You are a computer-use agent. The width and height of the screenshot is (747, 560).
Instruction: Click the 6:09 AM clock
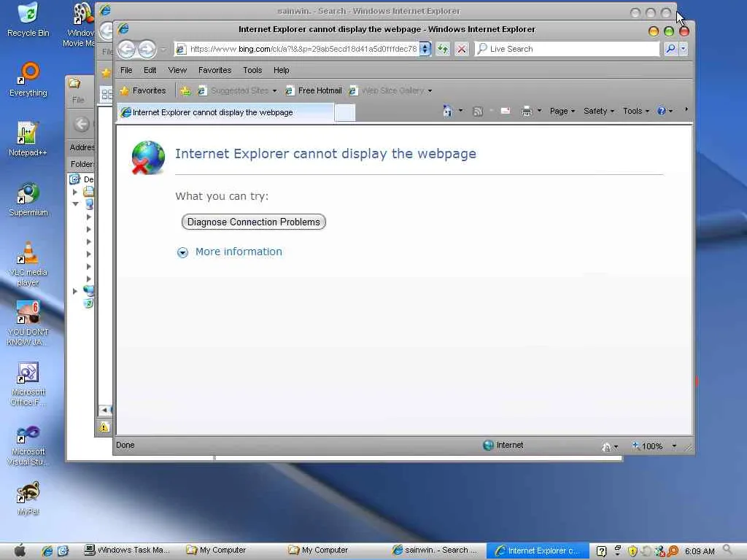pos(700,551)
